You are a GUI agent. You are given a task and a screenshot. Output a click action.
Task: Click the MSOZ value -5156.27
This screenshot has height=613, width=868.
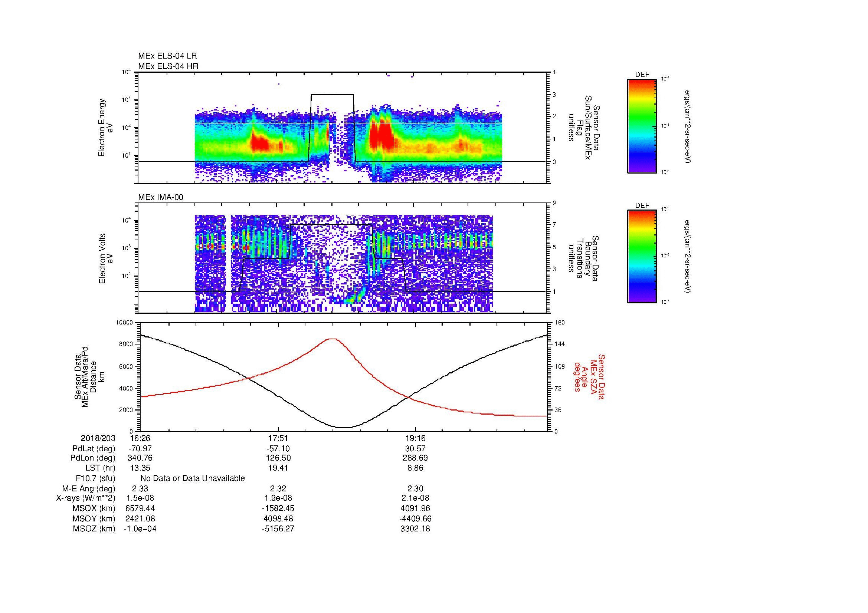[278, 529]
